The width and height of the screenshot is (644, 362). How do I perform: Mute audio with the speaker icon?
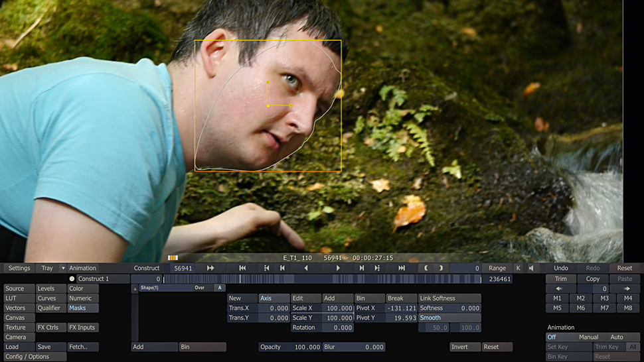pyautogui.click(x=531, y=269)
